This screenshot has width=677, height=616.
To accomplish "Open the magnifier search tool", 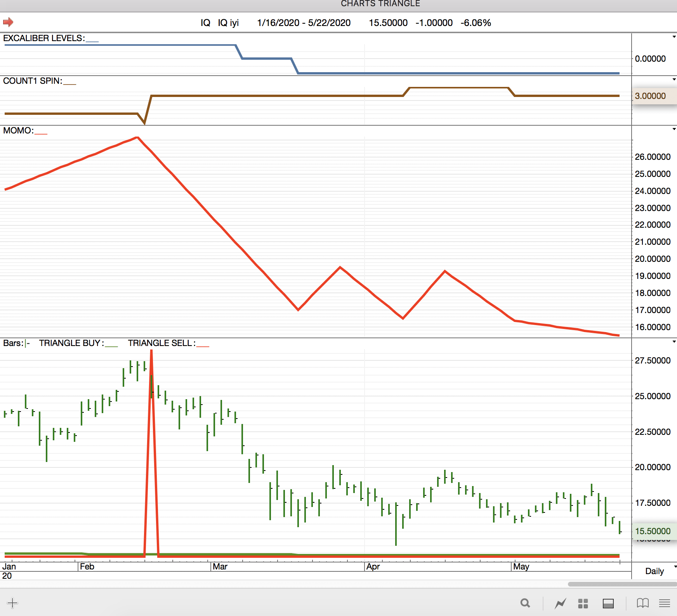I will tap(525, 603).
